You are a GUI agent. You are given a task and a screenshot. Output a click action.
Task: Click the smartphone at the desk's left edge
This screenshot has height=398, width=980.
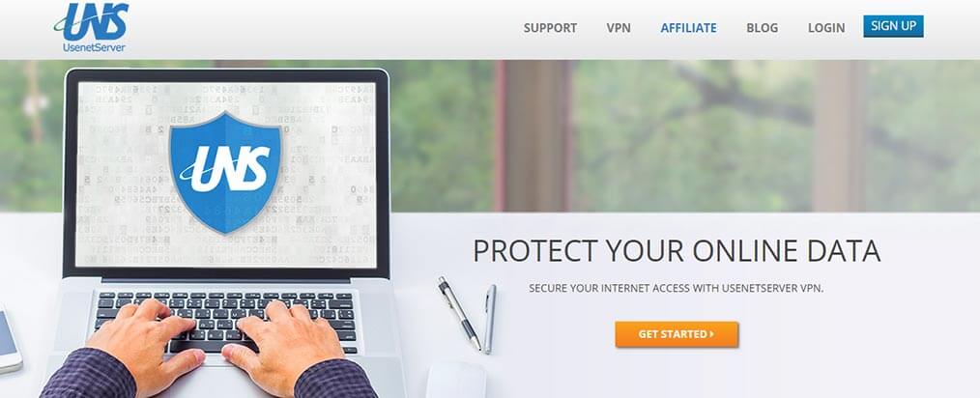[x=9, y=340]
